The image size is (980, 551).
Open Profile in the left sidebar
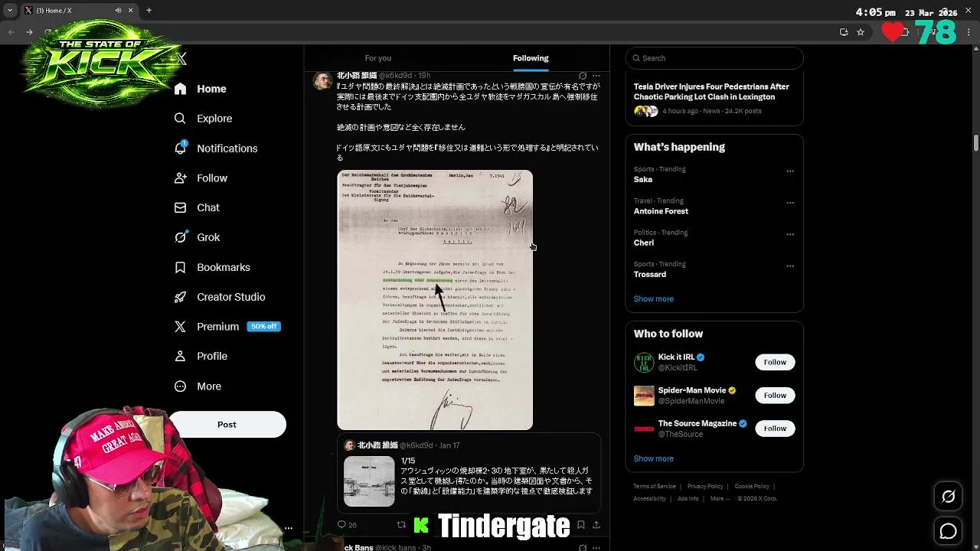click(x=201, y=357)
